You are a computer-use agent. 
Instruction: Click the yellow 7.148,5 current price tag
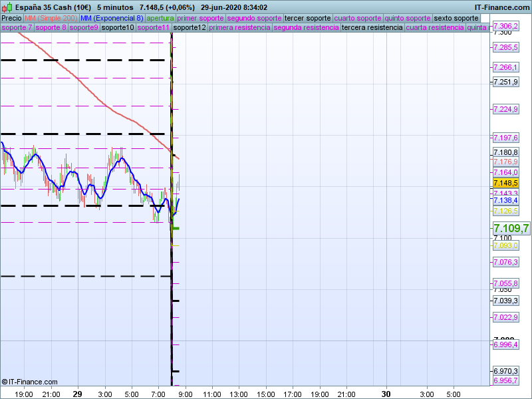(x=505, y=183)
